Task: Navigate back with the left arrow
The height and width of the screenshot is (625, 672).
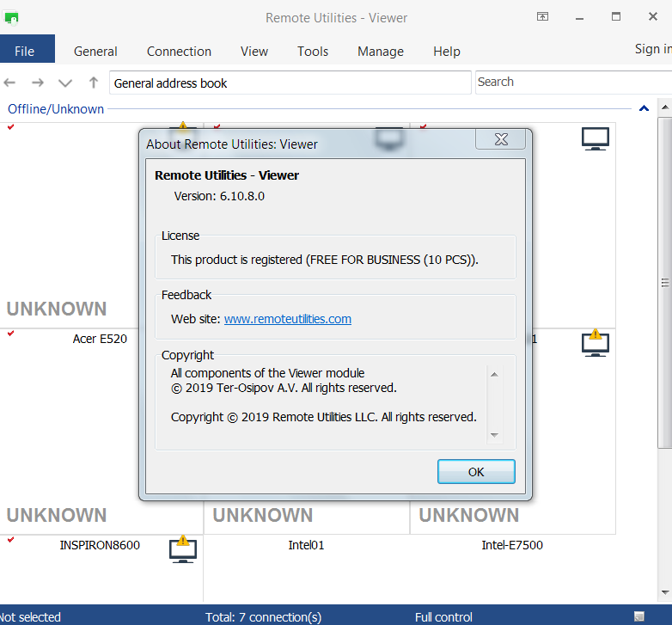Action: (10, 83)
